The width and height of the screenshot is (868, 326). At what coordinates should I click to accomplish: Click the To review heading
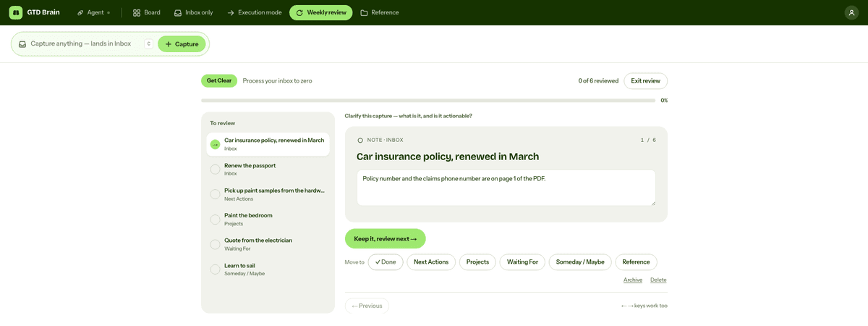click(223, 123)
